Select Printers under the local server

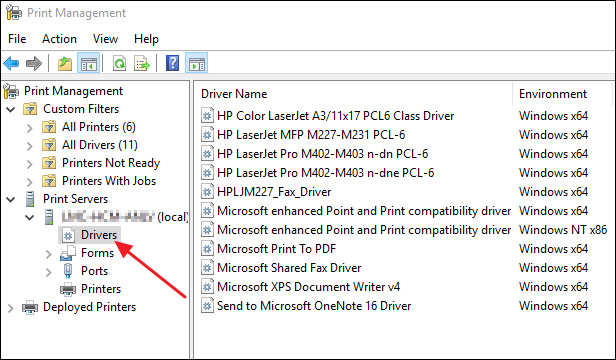(x=101, y=289)
